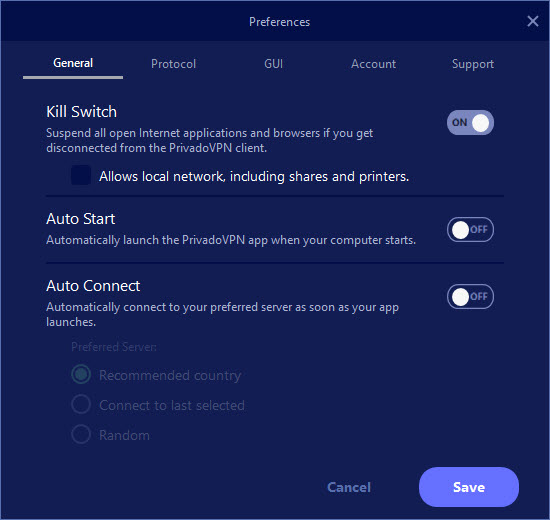This screenshot has height=520, width=550.
Task: Open the Account tab
Action: click(373, 64)
